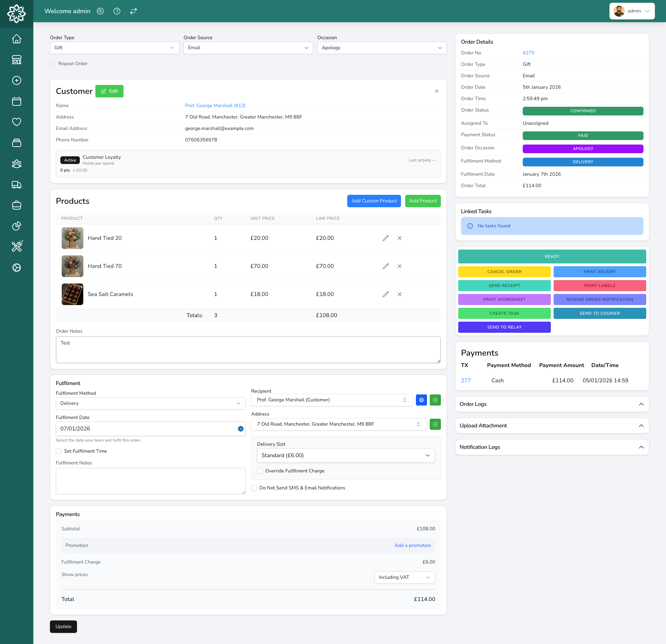Click Add a promotion link

click(x=412, y=546)
